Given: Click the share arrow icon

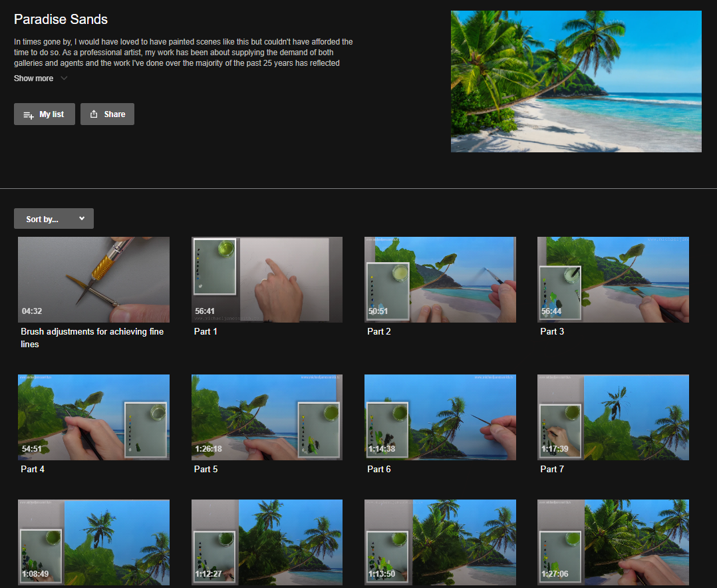Looking at the screenshot, I should [x=94, y=114].
